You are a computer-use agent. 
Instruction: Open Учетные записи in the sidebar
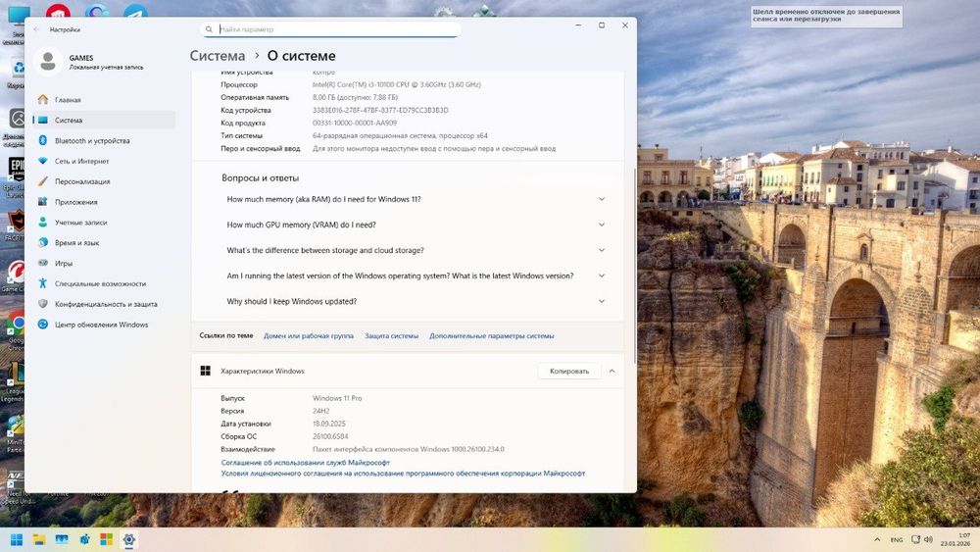(x=104, y=223)
